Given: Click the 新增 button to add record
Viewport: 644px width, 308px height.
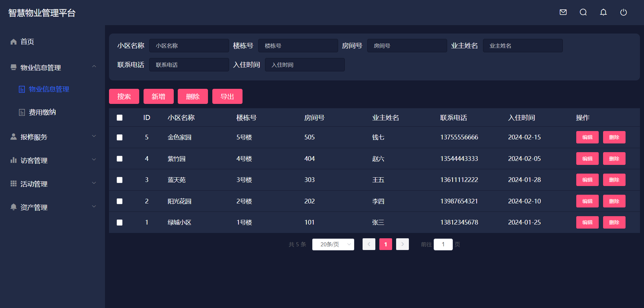Looking at the screenshot, I should [158, 96].
